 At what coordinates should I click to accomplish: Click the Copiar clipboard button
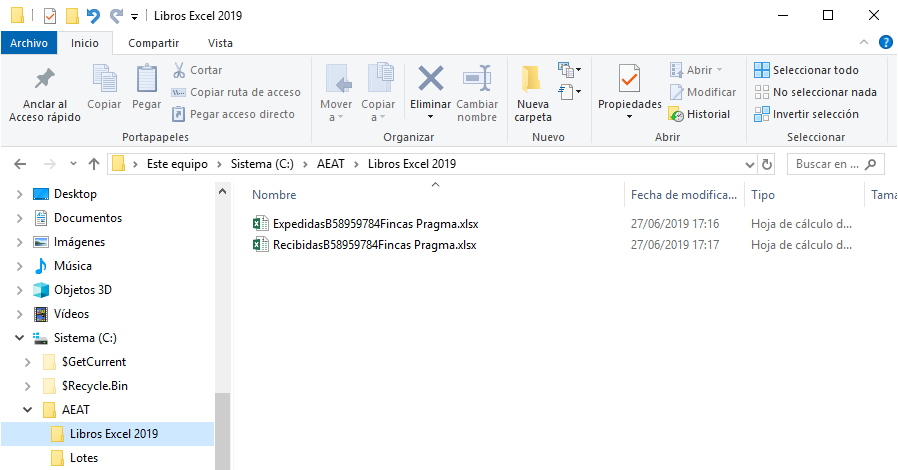(x=104, y=88)
